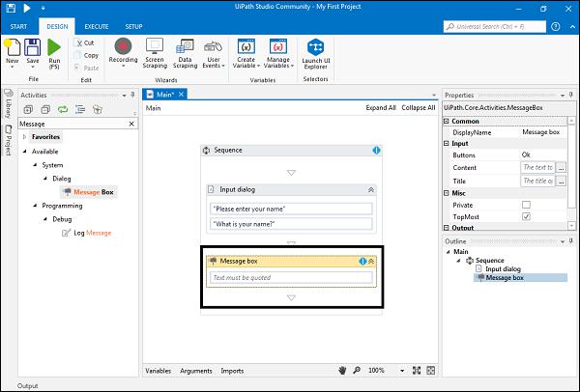Click Collapse All icon in Activities panel
The height and width of the screenshot is (392, 580).
tap(45, 109)
